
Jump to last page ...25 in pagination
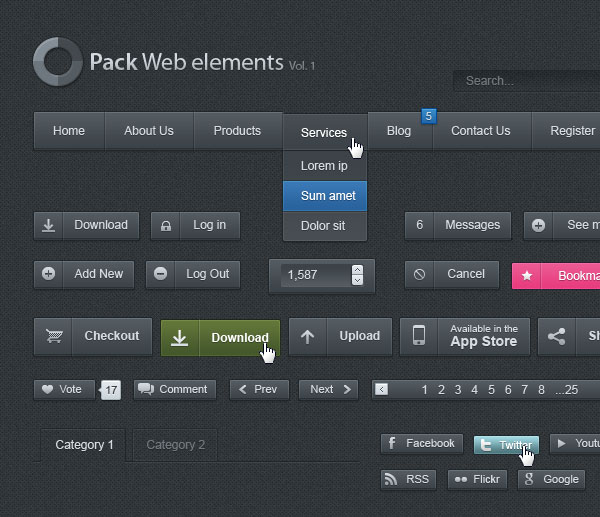tap(567, 390)
